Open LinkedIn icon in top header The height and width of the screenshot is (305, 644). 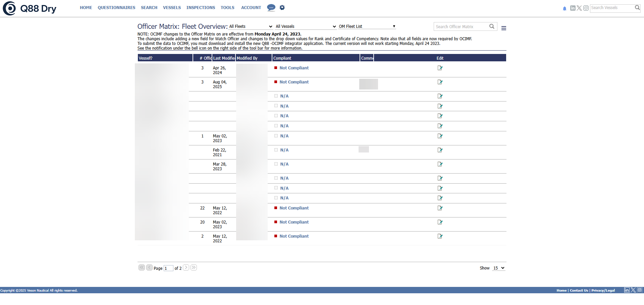[573, 8]
